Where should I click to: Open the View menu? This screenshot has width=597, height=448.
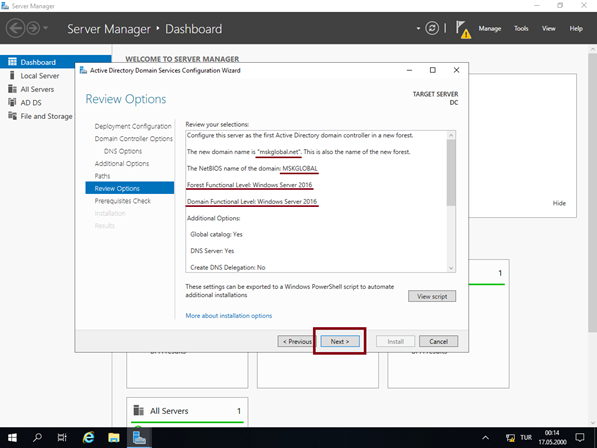point(549,29)
